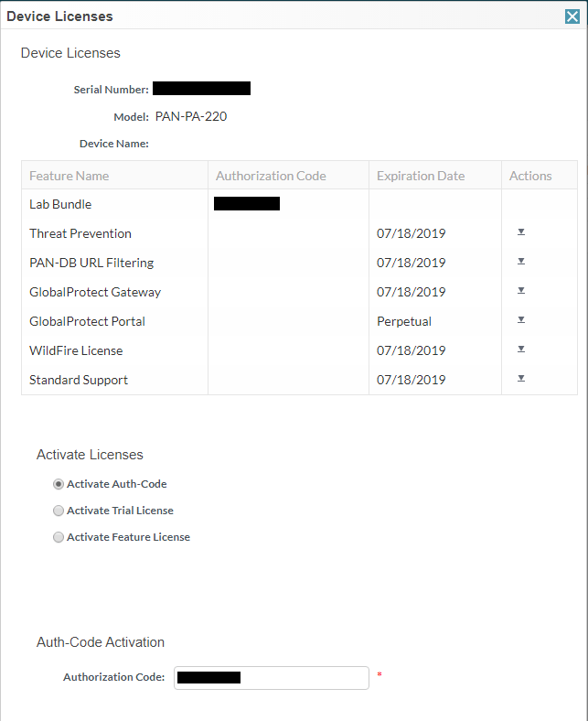Select the Lab Bundle row name
Viewport: 588px width, 721px height.
tap(60, 204)
